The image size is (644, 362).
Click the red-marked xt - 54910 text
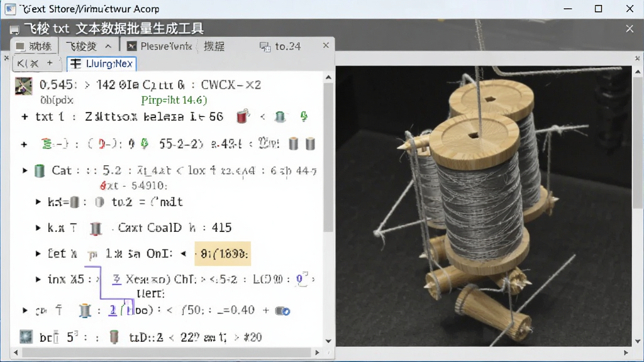click(x=133, y=186)
